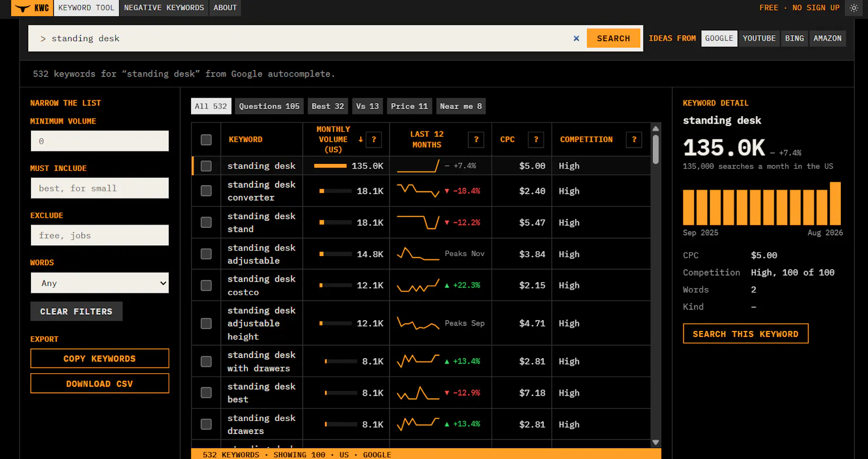The image size is (868, 459).
Task: Get ideas from YouTube source
Action: [x=759, y=39]
